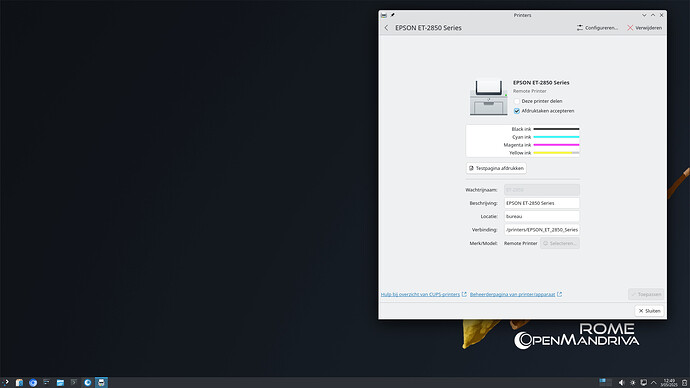Click the window app icon in title bar
The width and height of the screenshot is (690, 388).
click(x=384, y=15)
